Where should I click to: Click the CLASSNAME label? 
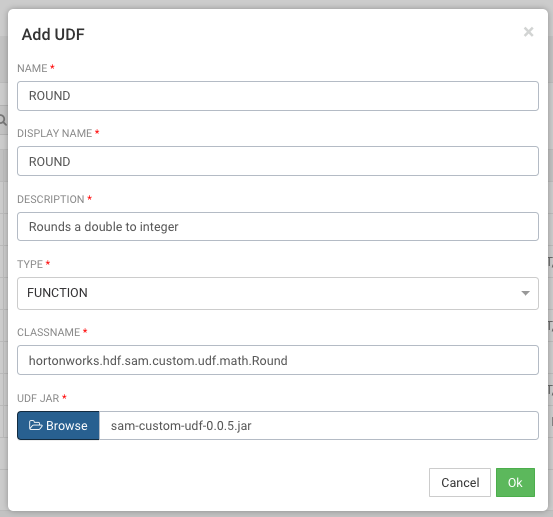(49, 332)
